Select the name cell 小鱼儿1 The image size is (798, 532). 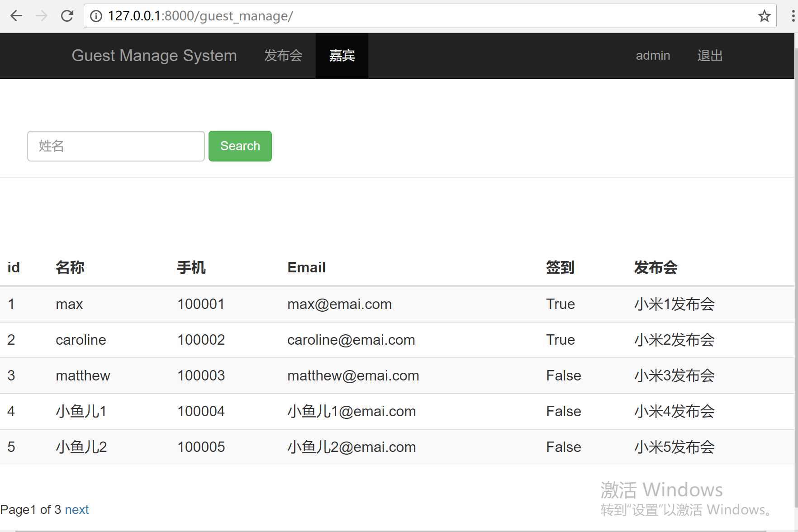pyautogui.click(x=81, y=411)
